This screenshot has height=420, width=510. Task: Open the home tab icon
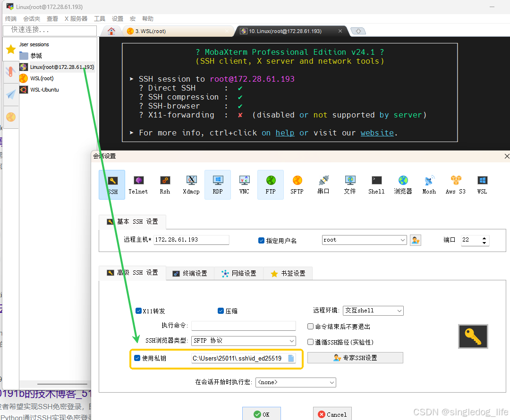(x=111, y=31)
